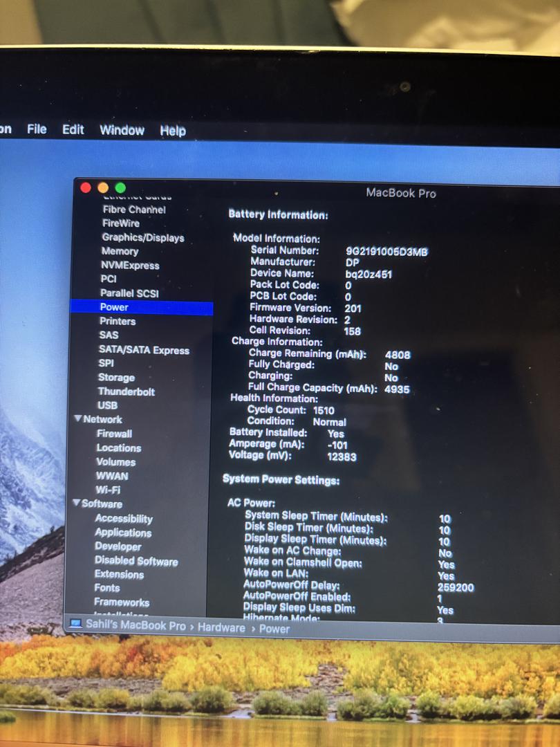Open Developer under Software
The image size is (560, 747).
[118, 546]
